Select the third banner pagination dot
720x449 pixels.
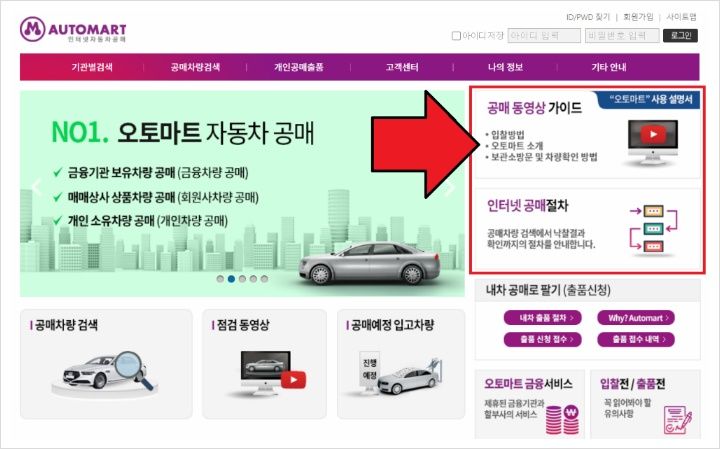[x=242, y=279]
